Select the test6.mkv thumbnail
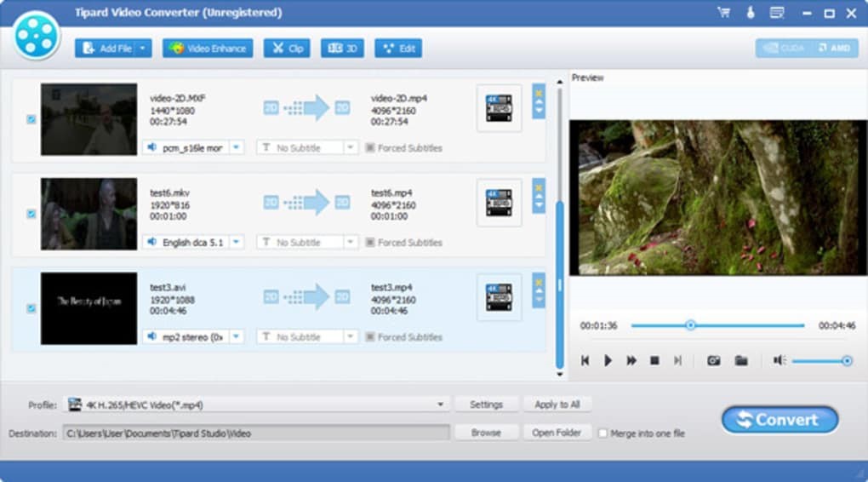Image resolution: width=868 pixels, height=482 pixels. point(89,214)
